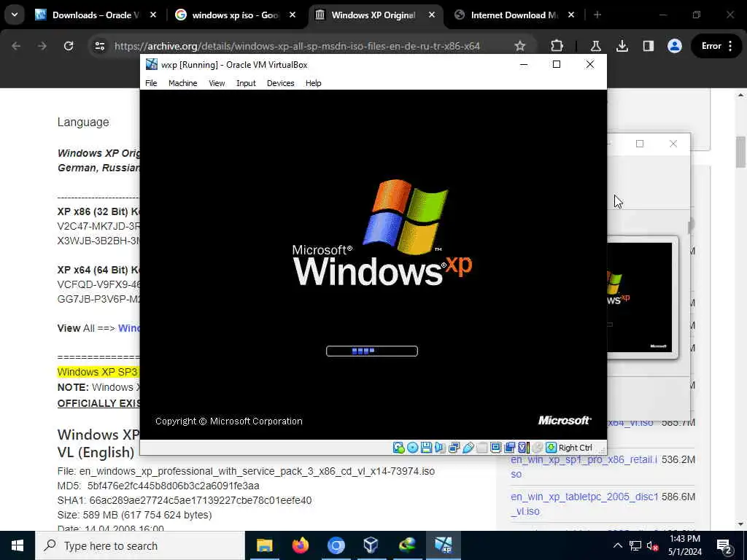
Task: Click the Right Ctrl host key label
Action: point(575,448)
